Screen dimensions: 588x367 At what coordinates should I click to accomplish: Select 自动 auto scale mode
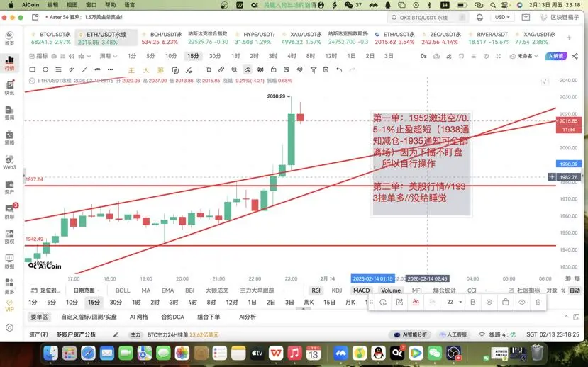(x=575, y=290)
